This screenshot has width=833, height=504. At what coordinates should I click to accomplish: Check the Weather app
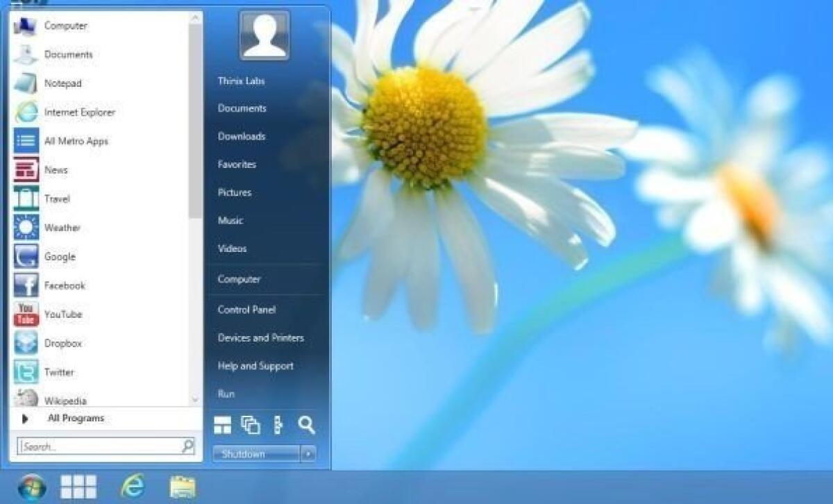coord(62,228)
